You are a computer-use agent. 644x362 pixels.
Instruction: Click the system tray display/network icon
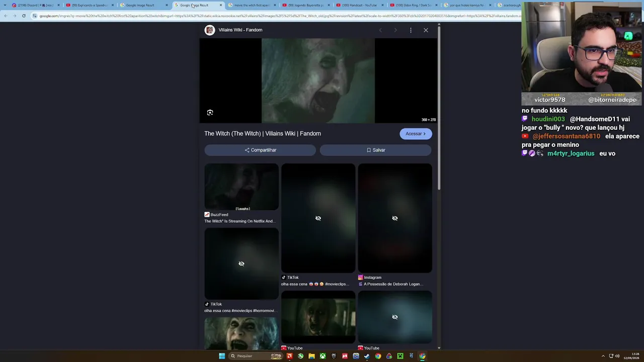(611, 356)
